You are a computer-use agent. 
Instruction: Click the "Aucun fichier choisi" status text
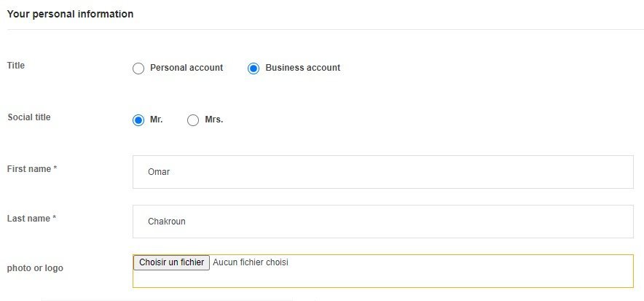251,262
